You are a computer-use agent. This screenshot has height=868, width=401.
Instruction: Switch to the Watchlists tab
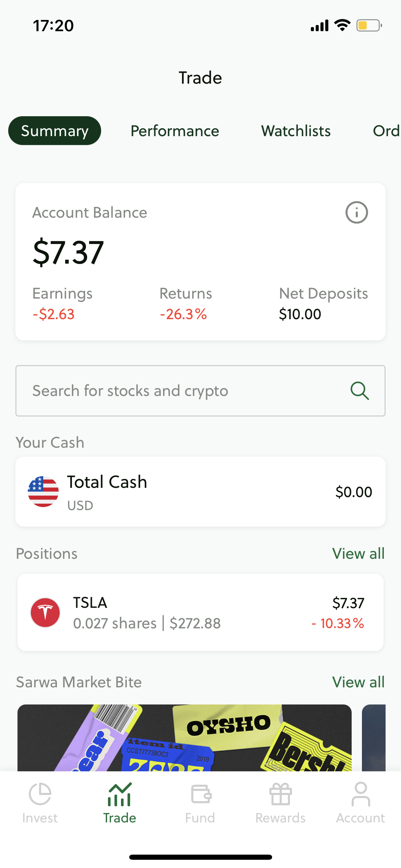tap(296, 131)
